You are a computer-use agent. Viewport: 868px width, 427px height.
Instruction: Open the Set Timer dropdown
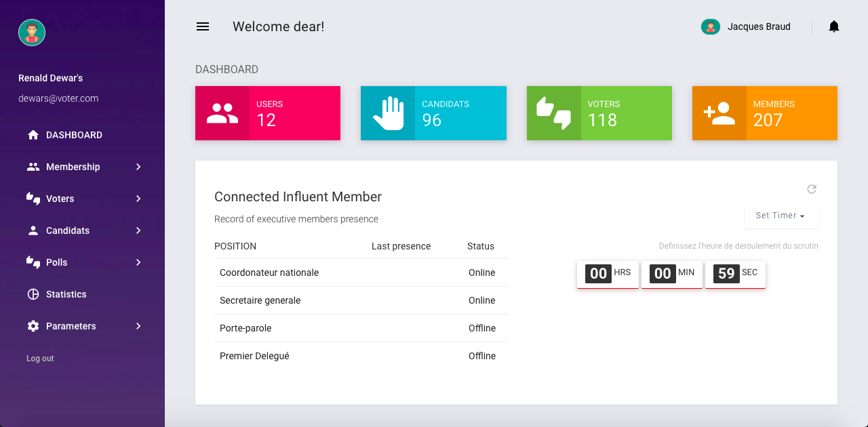pyautogui.click(x=781, y=216)
